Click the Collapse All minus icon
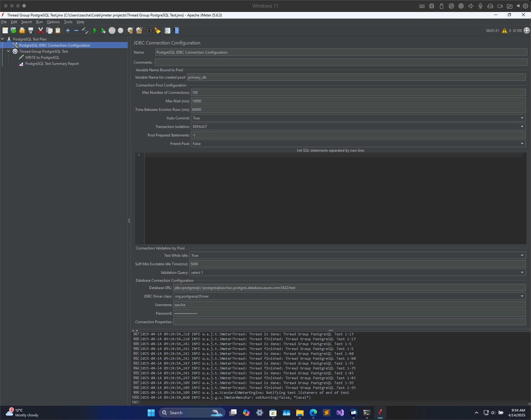Image resolution: width=531 pixels, height=420 pixels. (x=76, y=30)
